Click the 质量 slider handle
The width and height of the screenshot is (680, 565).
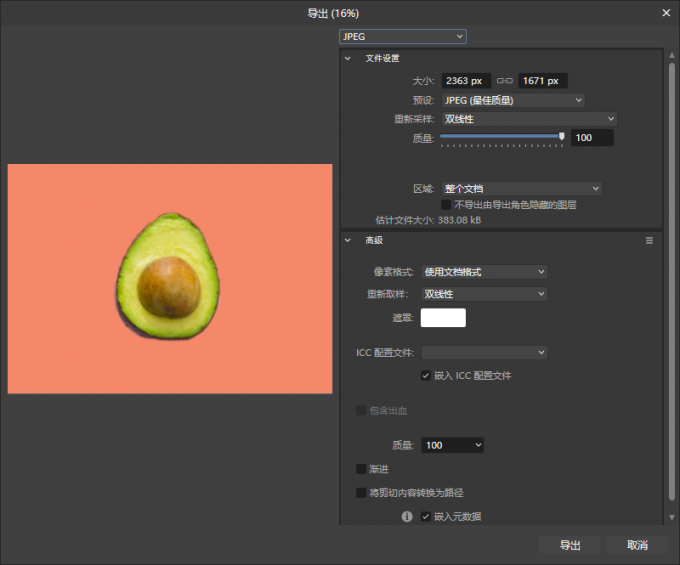(x=562, y=137)
